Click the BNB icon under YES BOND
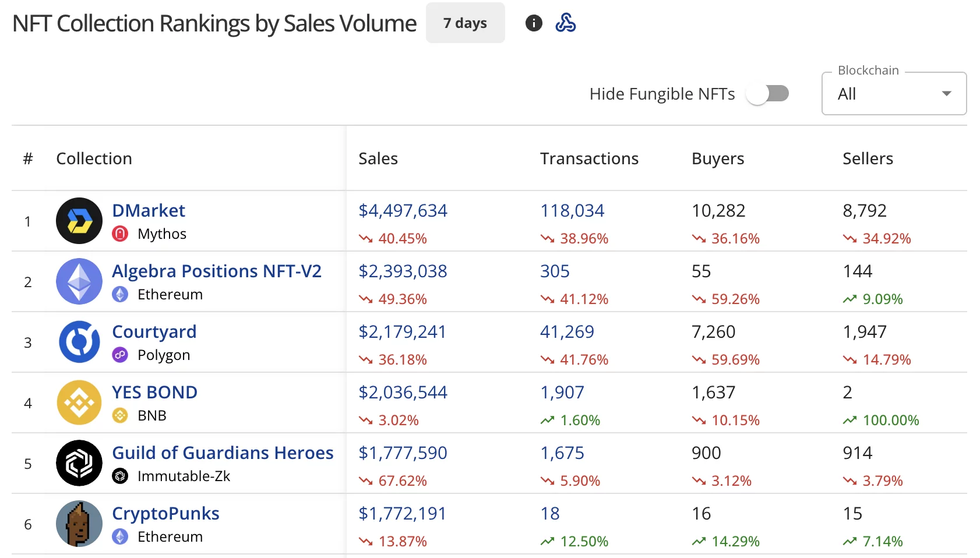 pos(121,415)
